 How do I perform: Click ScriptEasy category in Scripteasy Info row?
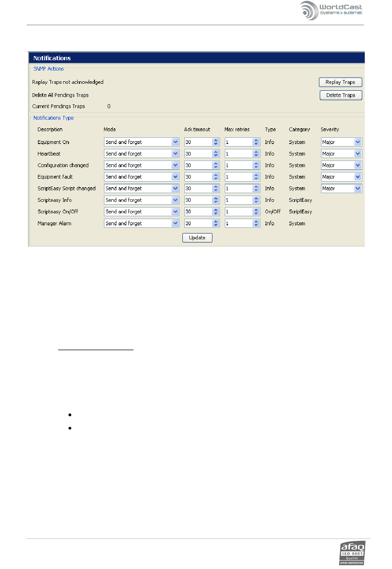300,200
